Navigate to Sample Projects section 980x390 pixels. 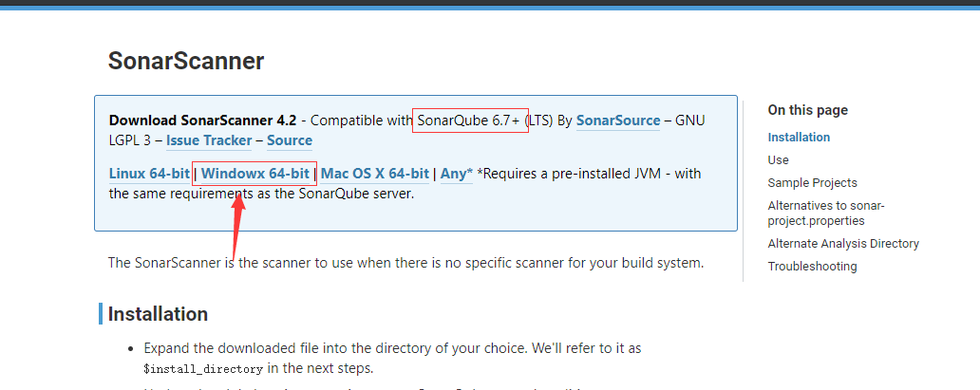tap(812, 183)
